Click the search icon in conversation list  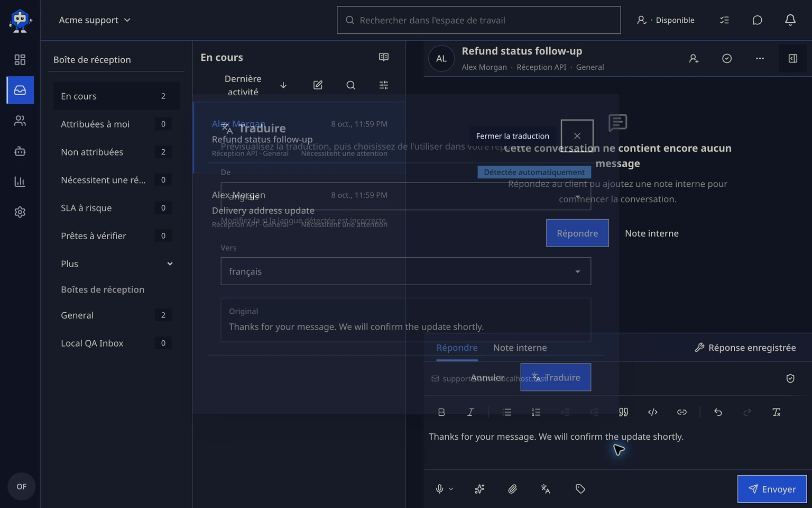[350, 85]
